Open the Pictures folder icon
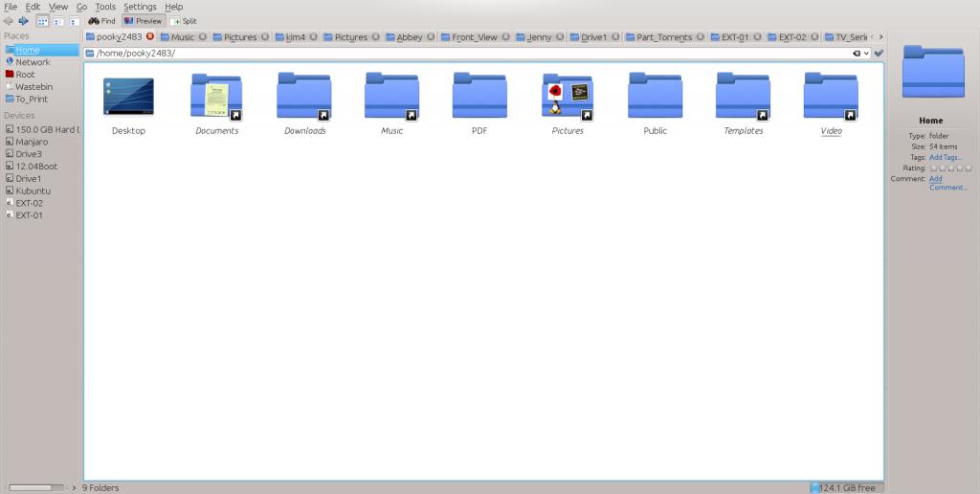Viewport: 980px width, 494px height. coord(568,97)
